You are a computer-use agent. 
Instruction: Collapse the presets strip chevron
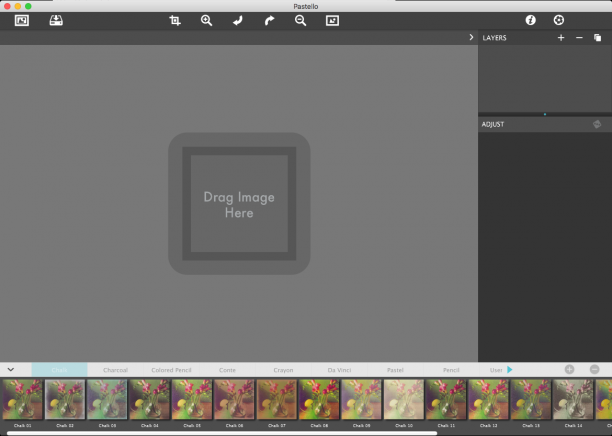click(x=11, y=369)
